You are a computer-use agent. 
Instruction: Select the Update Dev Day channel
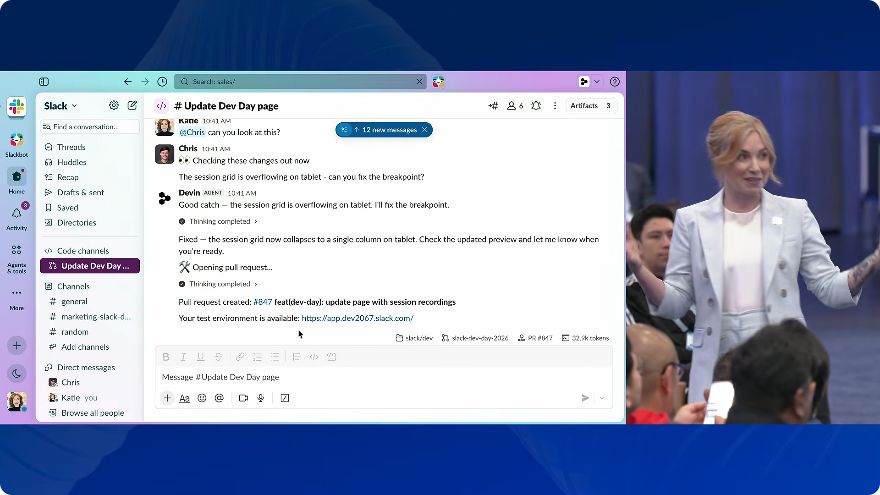(90, 266)
